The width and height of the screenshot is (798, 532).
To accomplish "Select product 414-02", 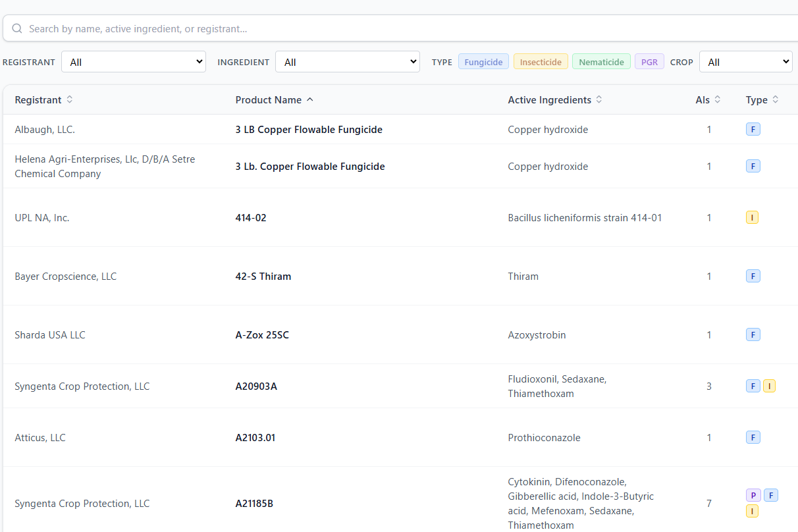I will (x=251, y=217).
